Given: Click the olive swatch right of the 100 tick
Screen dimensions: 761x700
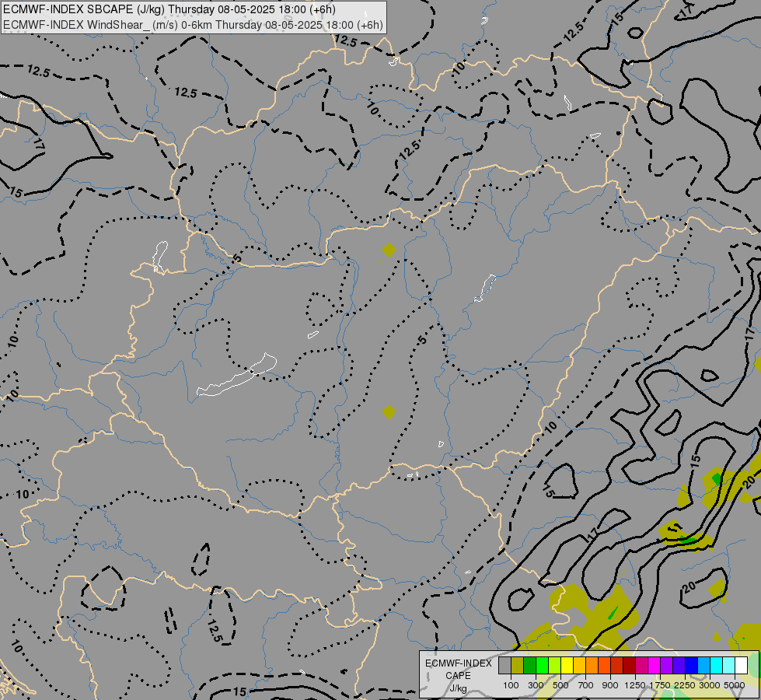Looking at the screenshot, I should tap(518, 666).
